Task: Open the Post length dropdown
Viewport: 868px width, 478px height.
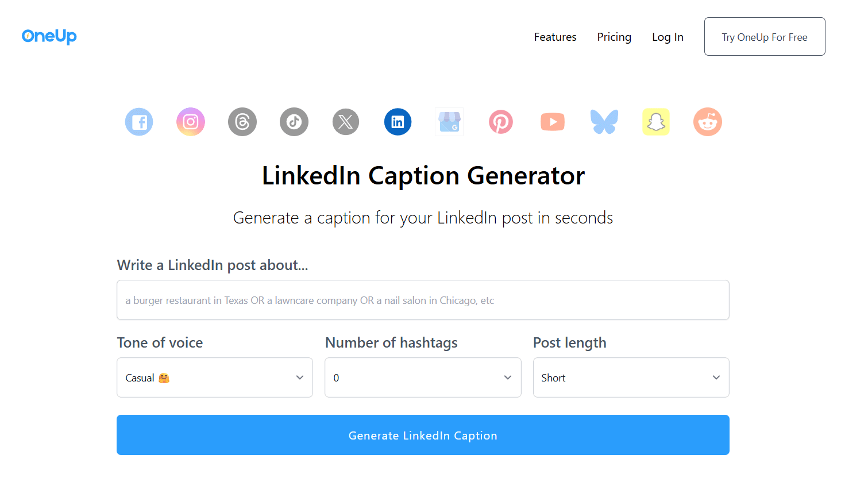Action: click(631, 377)
